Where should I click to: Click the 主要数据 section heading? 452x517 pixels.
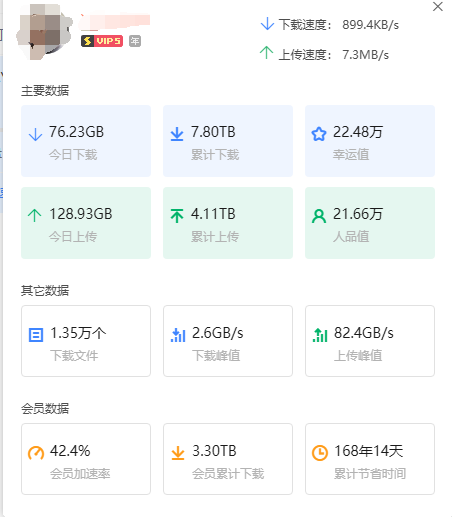[x=45, y=91]
